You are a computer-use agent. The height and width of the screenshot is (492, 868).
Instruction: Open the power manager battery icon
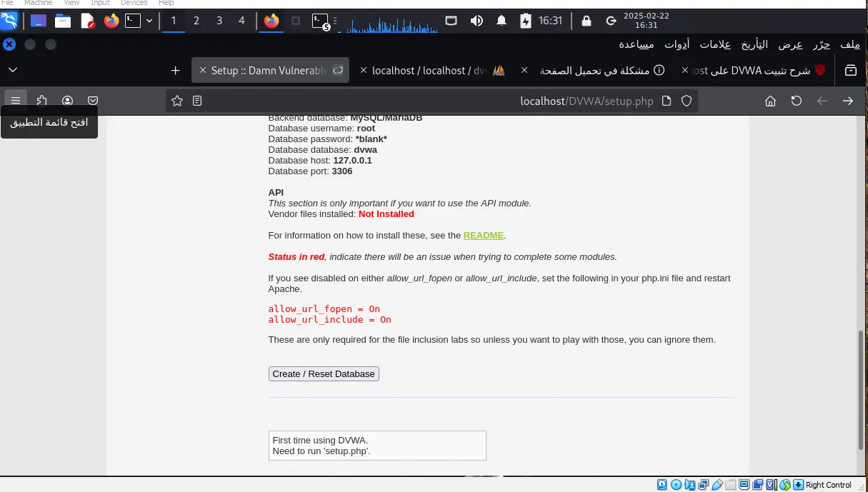[526, 21]
